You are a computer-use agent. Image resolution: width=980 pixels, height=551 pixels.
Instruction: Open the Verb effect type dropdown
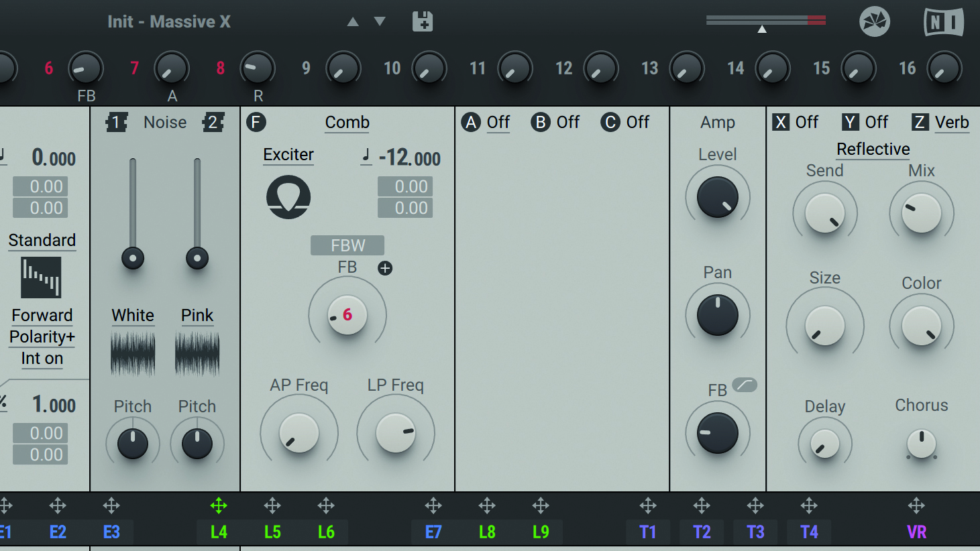(x=952, y=123)
